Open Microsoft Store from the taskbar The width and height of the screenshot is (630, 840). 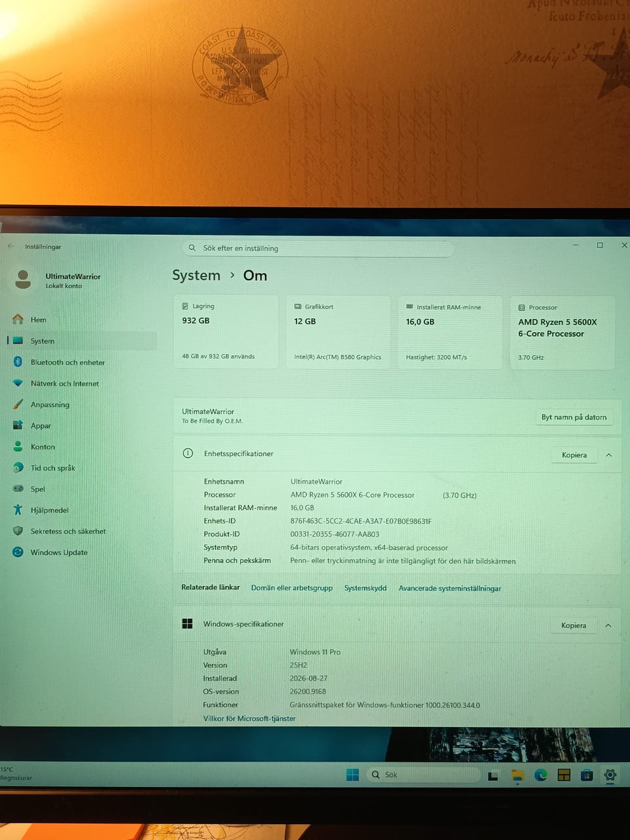pos(587,776)
